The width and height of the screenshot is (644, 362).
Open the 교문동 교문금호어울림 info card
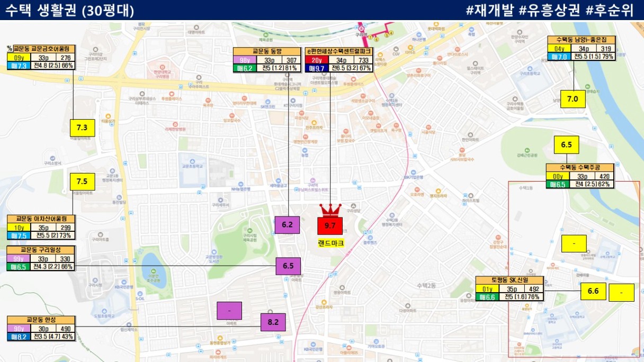tap(41, 57)
